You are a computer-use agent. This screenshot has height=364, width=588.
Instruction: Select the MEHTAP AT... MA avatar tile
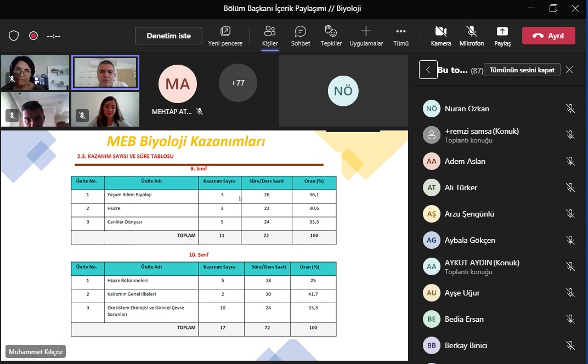(x=177, y=83)
